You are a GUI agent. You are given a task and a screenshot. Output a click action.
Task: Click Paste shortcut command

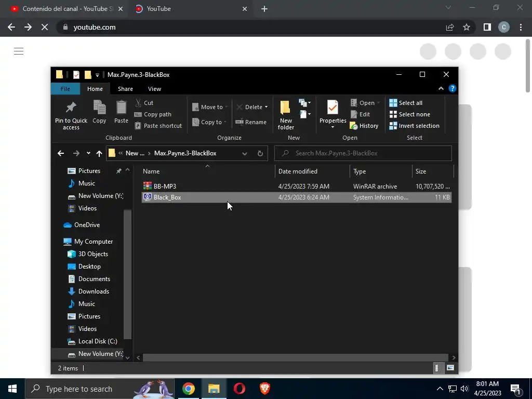coord(158,126)
